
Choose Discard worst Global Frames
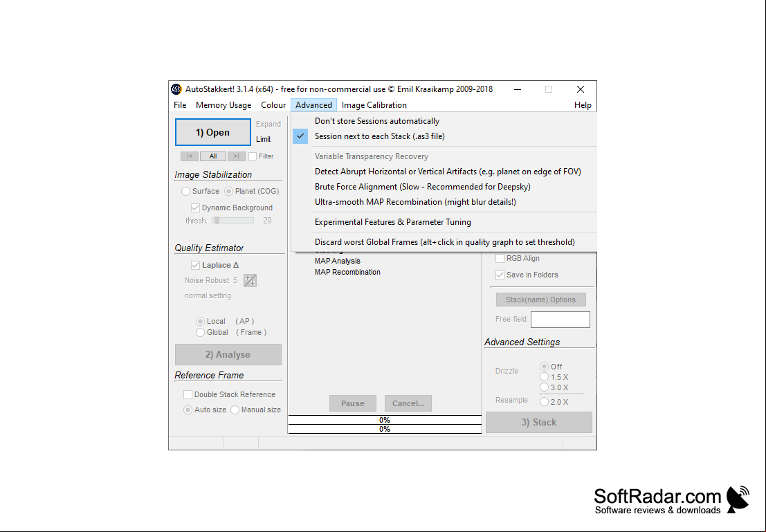[x=444, y=242]
